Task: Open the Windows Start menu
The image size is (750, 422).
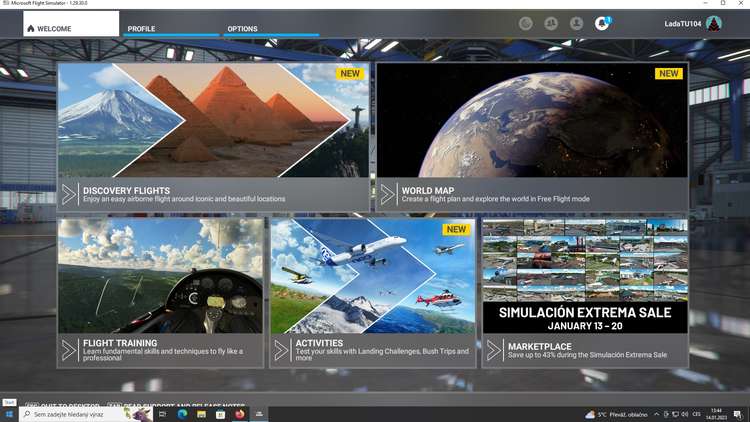Action: point(9,414)
